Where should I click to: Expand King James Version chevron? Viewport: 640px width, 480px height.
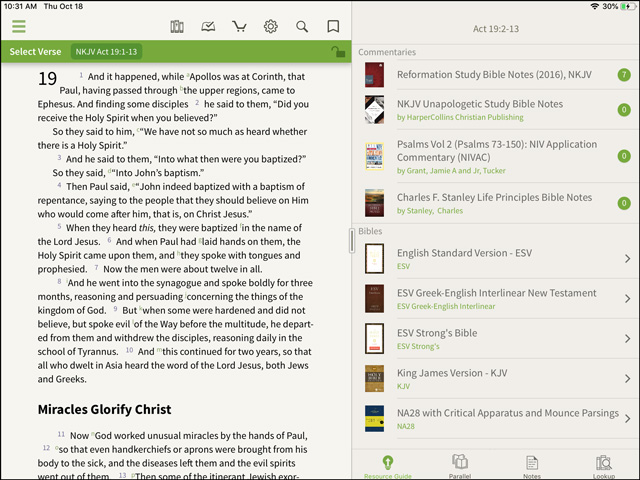point(627,378)
